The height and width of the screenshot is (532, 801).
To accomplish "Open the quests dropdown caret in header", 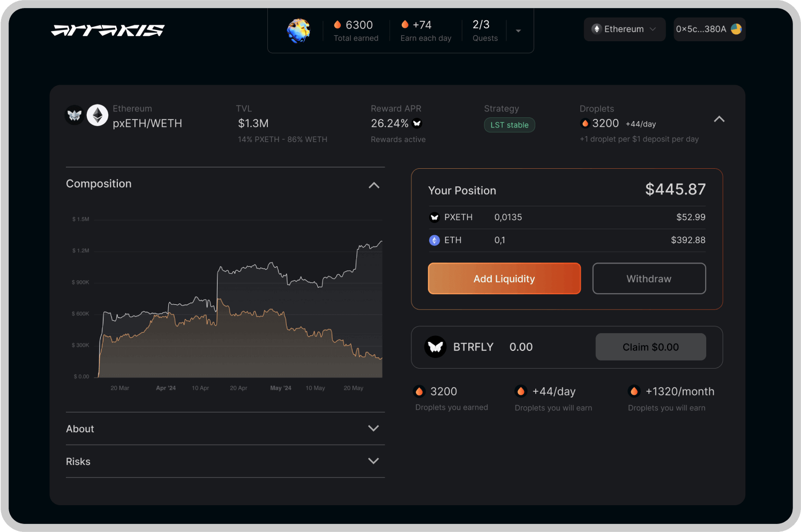I will [x=518, y=31].
